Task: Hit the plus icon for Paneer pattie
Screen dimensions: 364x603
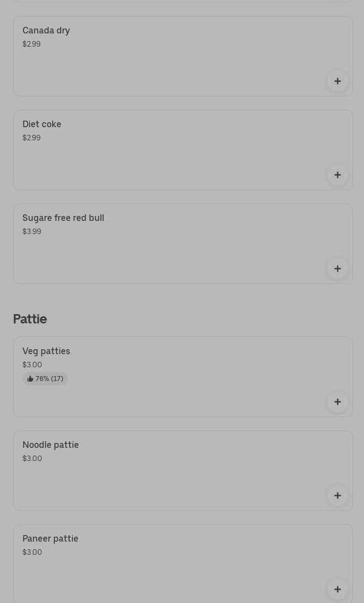Action: (338, 589)
